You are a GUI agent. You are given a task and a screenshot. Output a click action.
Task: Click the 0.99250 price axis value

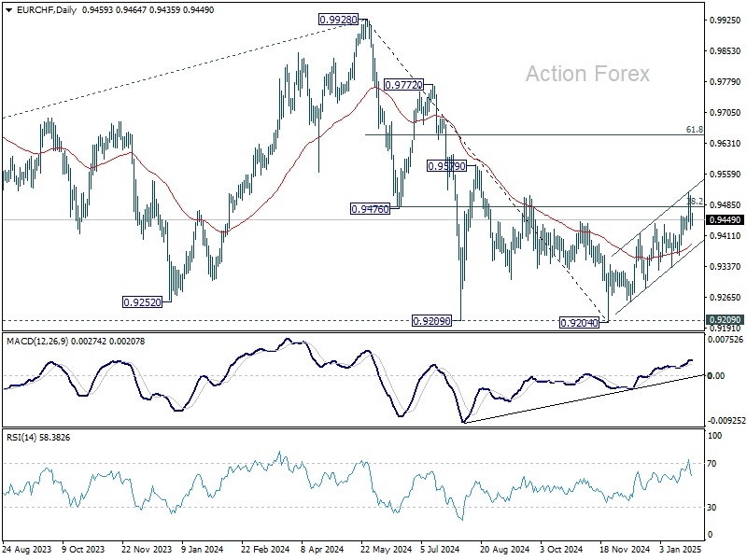[x=726, y=20]
